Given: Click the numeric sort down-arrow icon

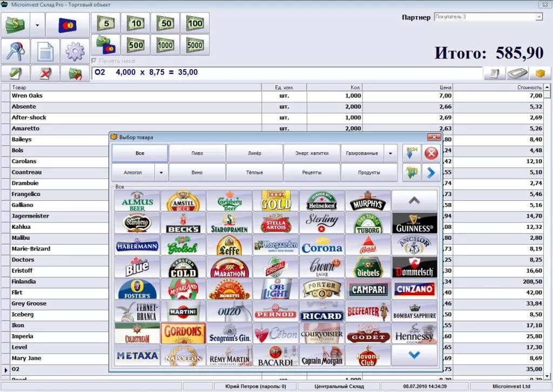Looking at the screenshot, I should tap(412, 153).
